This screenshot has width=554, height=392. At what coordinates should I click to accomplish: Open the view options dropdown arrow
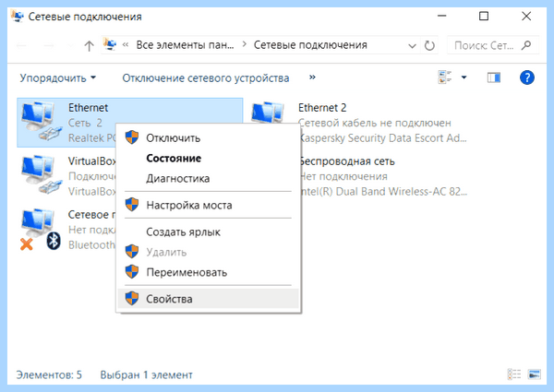(464, 77)
